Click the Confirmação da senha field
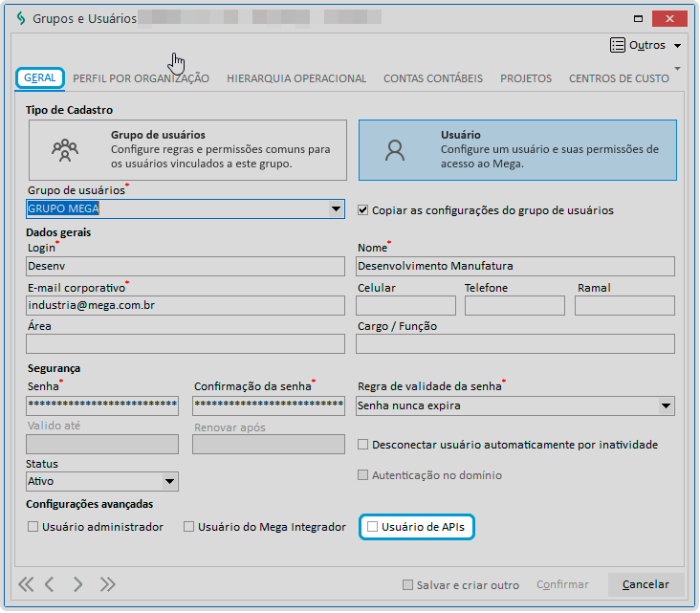Viewport: 700px width, 613px height. (269, 405)
